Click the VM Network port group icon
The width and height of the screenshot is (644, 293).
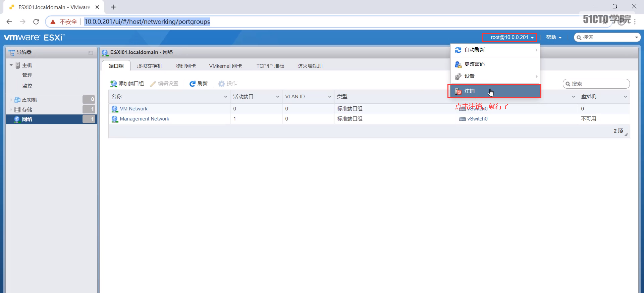(x=115, y=109)
